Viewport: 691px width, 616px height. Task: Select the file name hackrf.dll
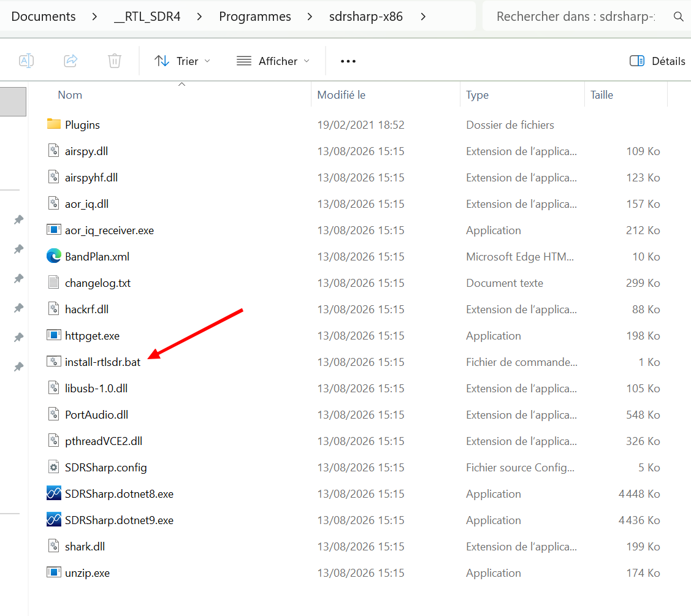point(87,310)
